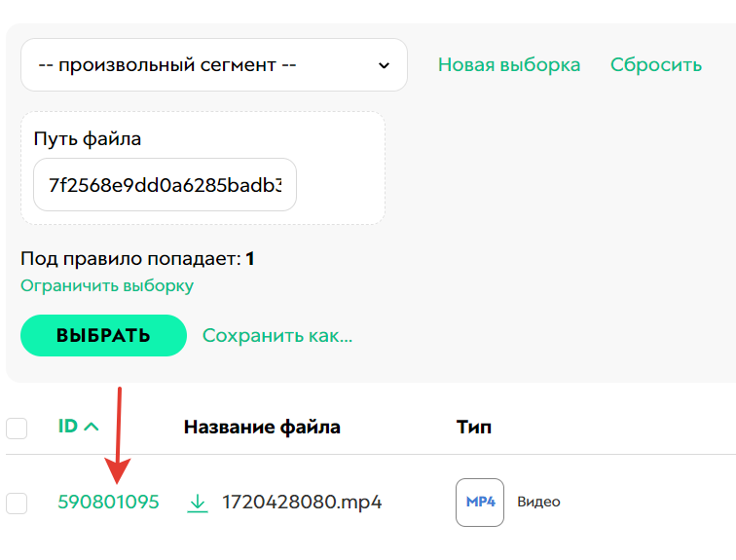736x560 pixels.
Task: Click the Название файла column header
Action: pos(262,428)
